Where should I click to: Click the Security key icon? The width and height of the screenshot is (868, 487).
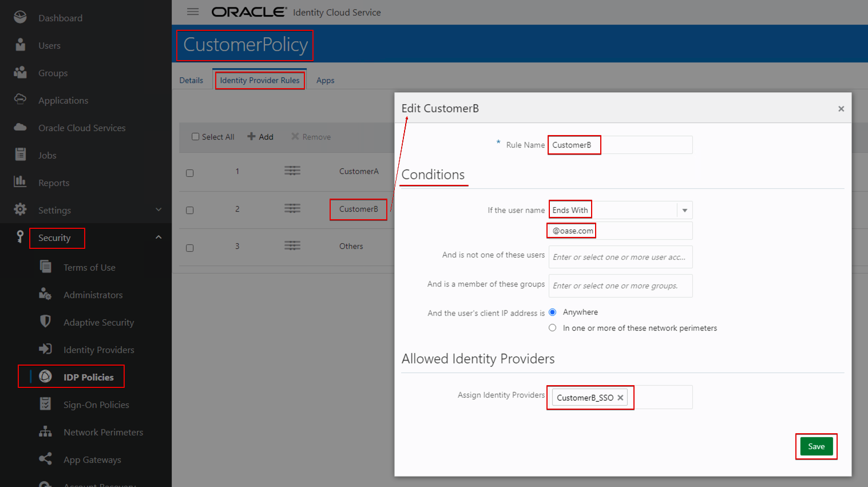point(20,237)
